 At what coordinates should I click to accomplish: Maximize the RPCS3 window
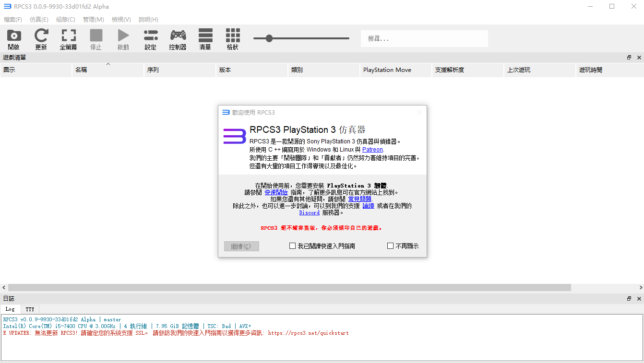tap(612, 7)
